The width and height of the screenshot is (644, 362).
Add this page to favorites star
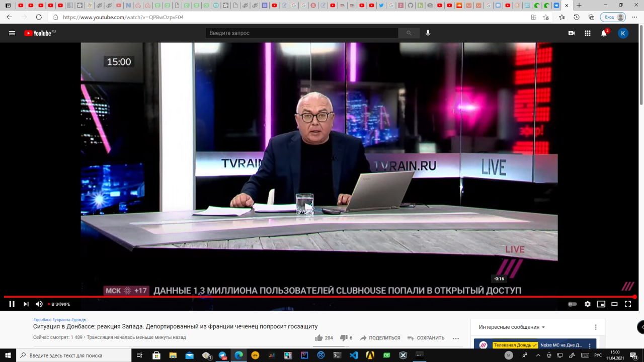coord(546,17)
